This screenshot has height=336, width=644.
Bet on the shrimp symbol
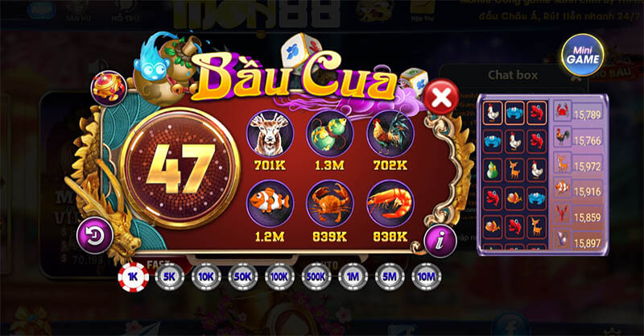pos(390,204)
